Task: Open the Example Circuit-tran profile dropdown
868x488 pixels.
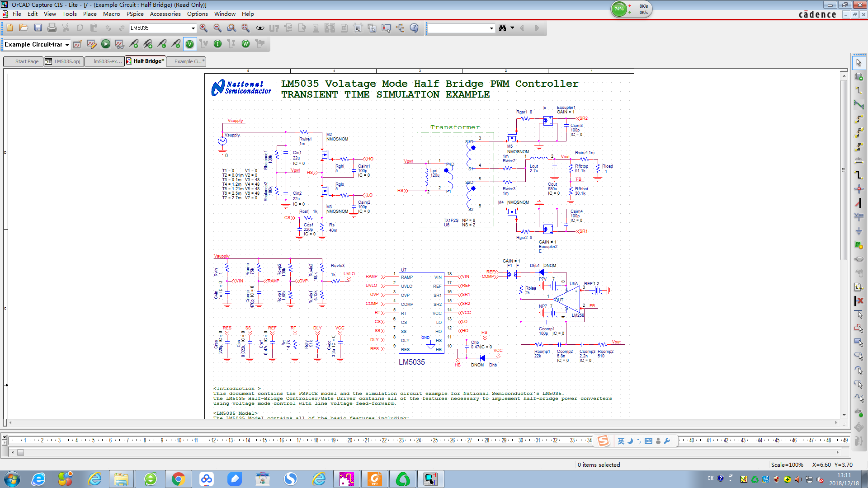Action: (67, 45)
